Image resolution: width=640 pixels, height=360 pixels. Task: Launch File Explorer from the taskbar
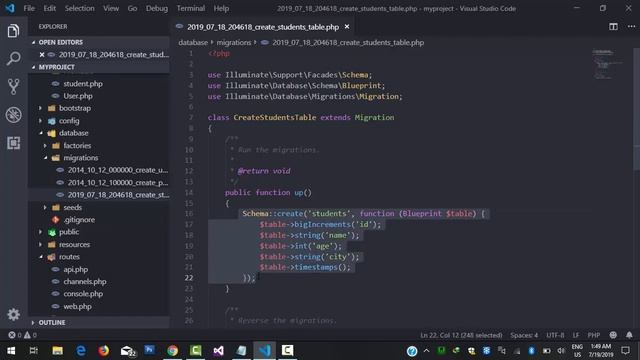(57, 351)
